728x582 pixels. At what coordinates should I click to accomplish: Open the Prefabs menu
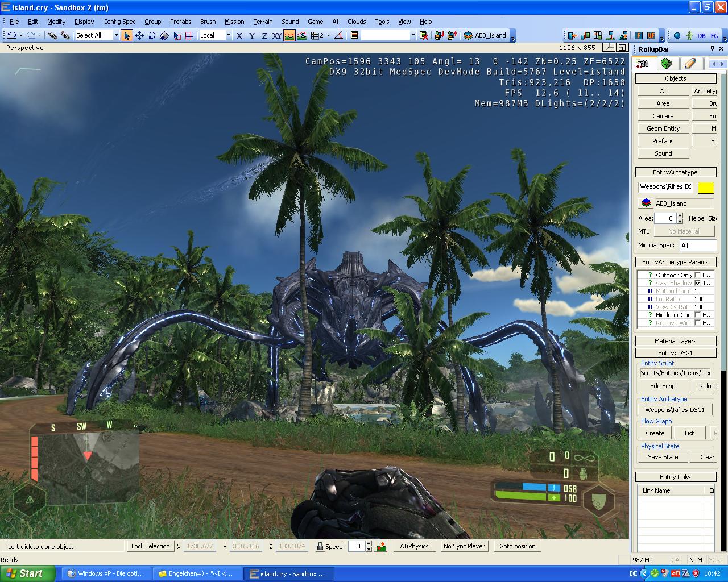coord(180,22)
